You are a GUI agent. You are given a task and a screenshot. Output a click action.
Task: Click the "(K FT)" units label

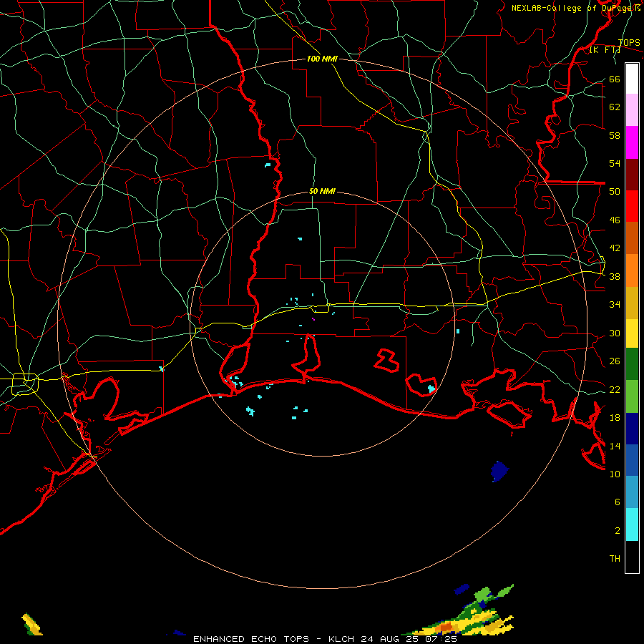pyautogui.click(x=605, y=50)
